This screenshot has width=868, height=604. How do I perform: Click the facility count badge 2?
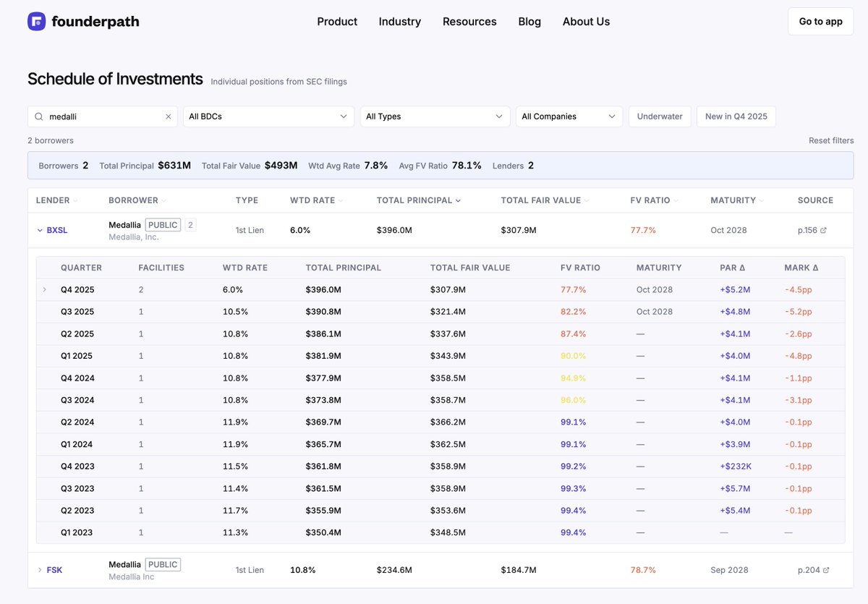coord(191,225)
